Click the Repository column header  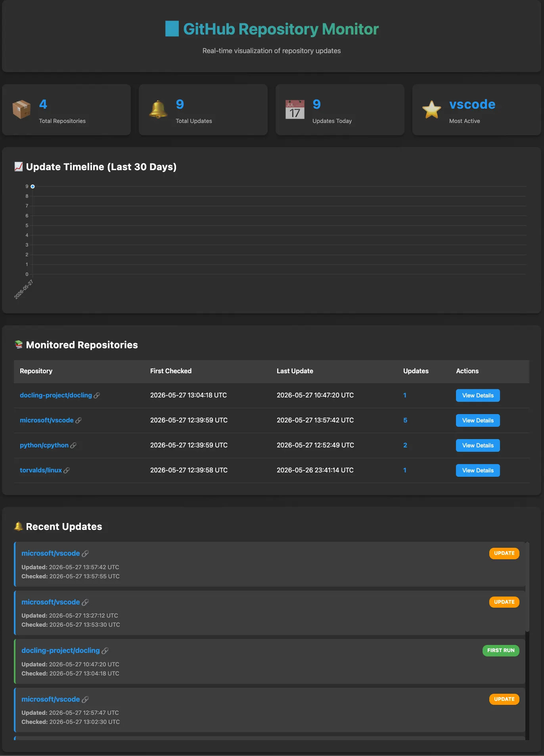click(36, 371)
